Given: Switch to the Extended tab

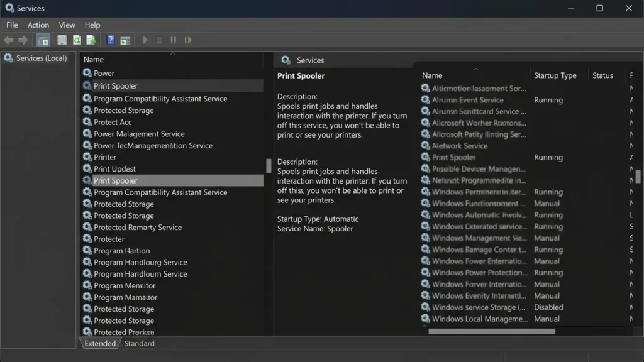Looking at the screenshot, I should [x=100, y=344].
